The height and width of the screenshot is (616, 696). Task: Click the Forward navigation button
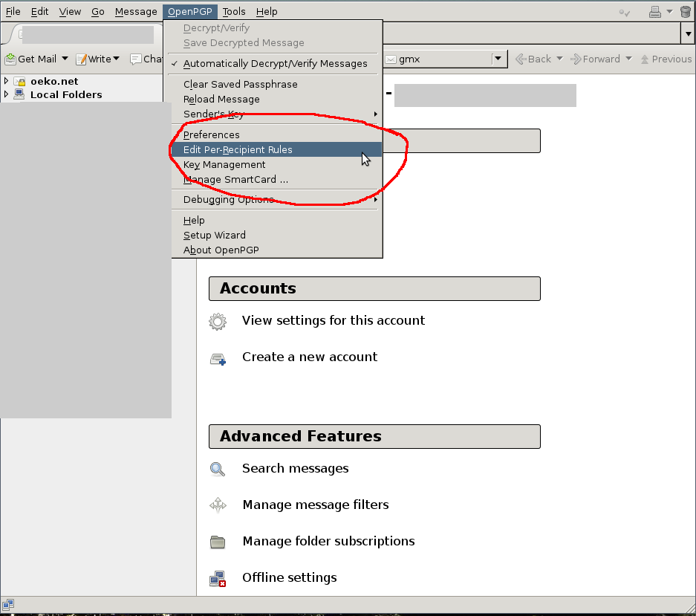[x=601, y=59]
